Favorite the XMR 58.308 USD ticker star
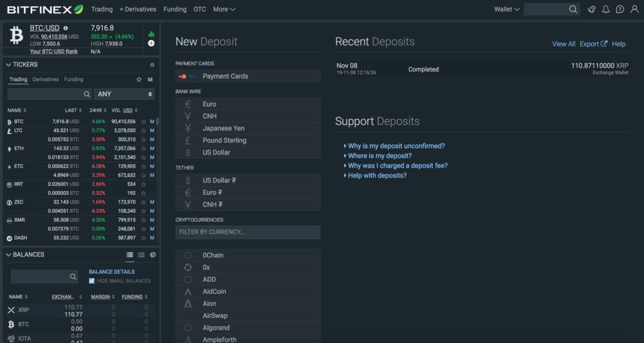This screenshot has width=644, height=343. click(x=143, y=220)
